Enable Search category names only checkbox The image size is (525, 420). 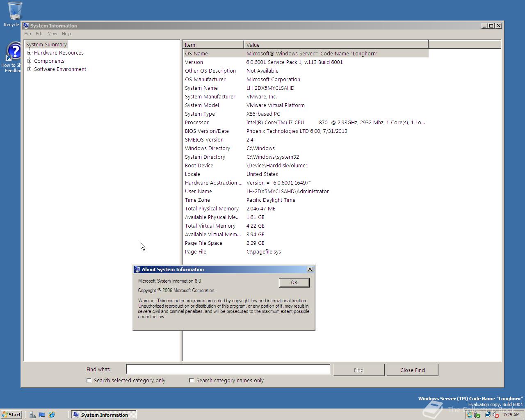[x=192, y=381]
